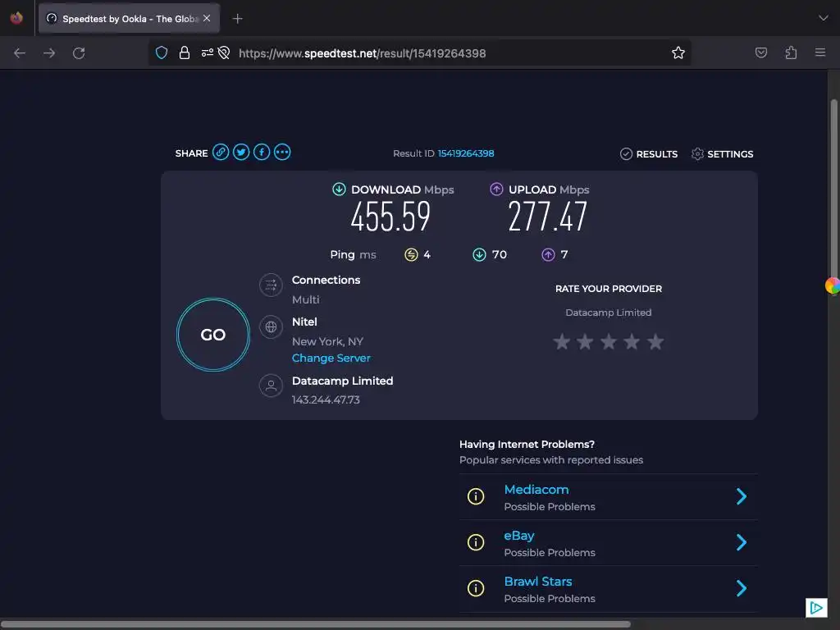Open Firefox View icon at tab bar start

[x=16, y=18]
